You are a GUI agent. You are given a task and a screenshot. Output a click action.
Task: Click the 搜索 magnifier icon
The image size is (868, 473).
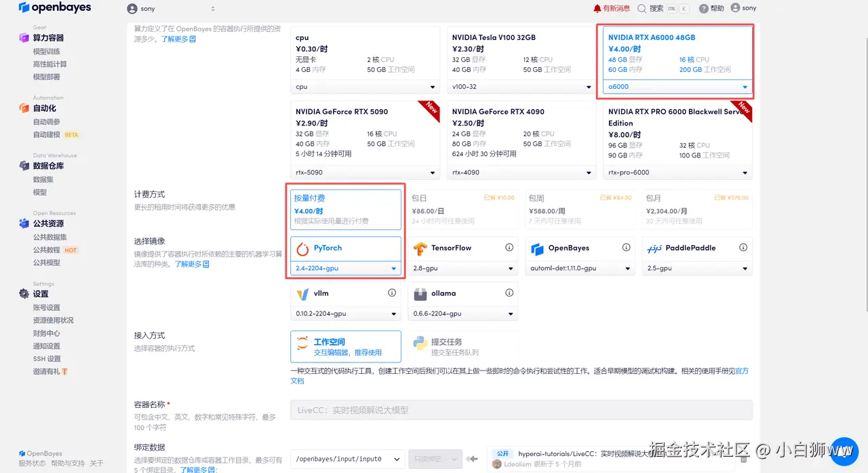click(x=642, y=8)
